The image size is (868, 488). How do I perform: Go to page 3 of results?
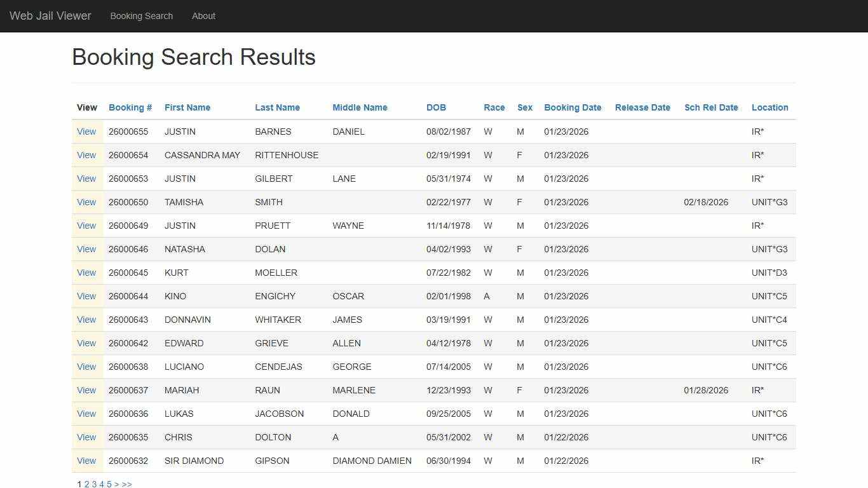coord(94,484)
